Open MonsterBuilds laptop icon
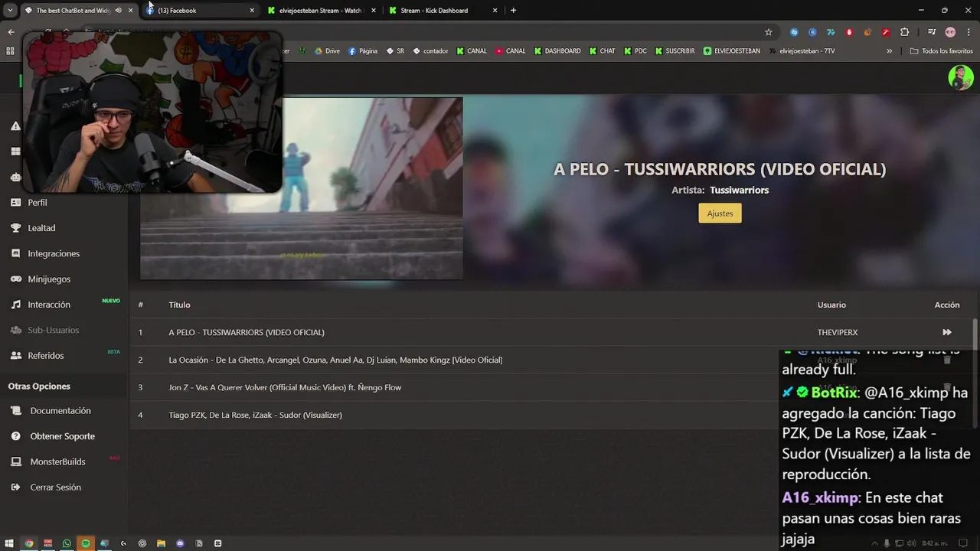980x551 pixels. 15,461
